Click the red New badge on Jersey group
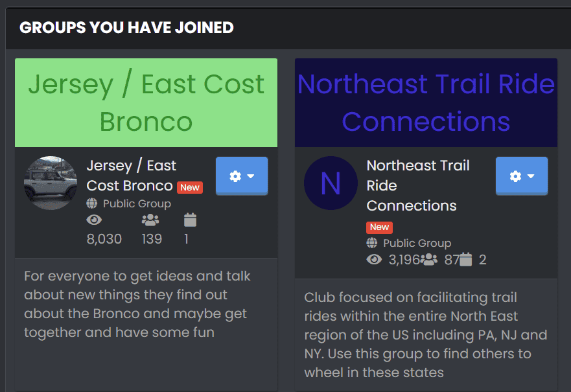The height and width of the screenshot is (392, 571). 190,187
